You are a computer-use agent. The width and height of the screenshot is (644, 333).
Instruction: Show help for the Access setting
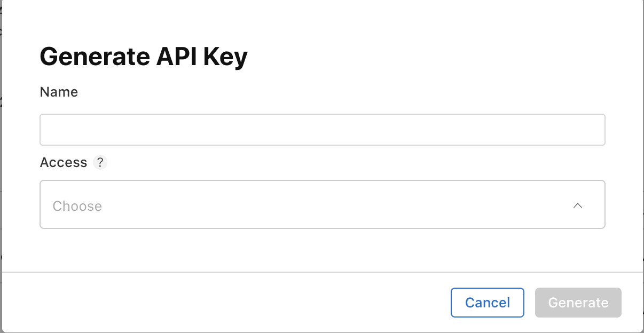tap(100, 163)
